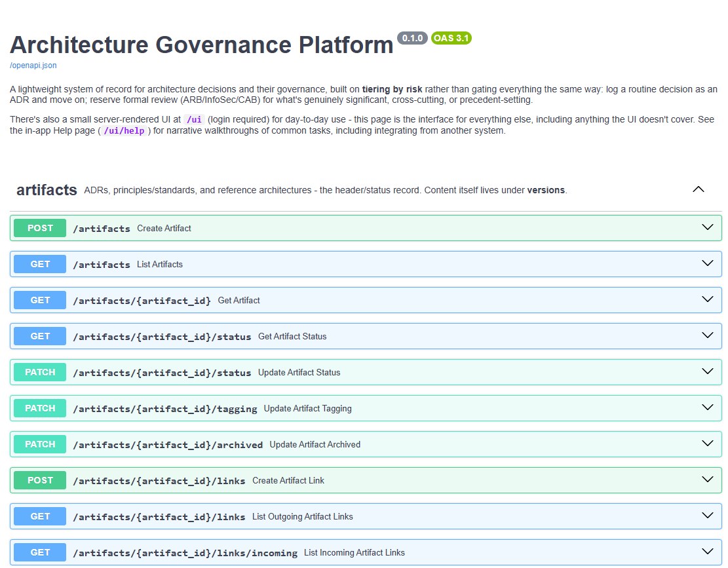Click the 'List Artifacts' summary text
The width and height of the screenshot is (728, 568).
pyautogui.click(x=160, y=265)
